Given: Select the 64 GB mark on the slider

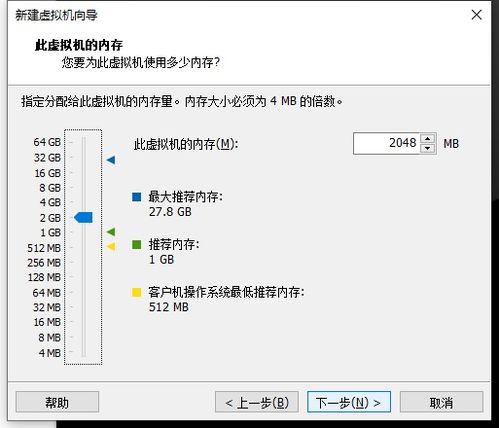Looking at the screenshot, I should coord(83,142).
